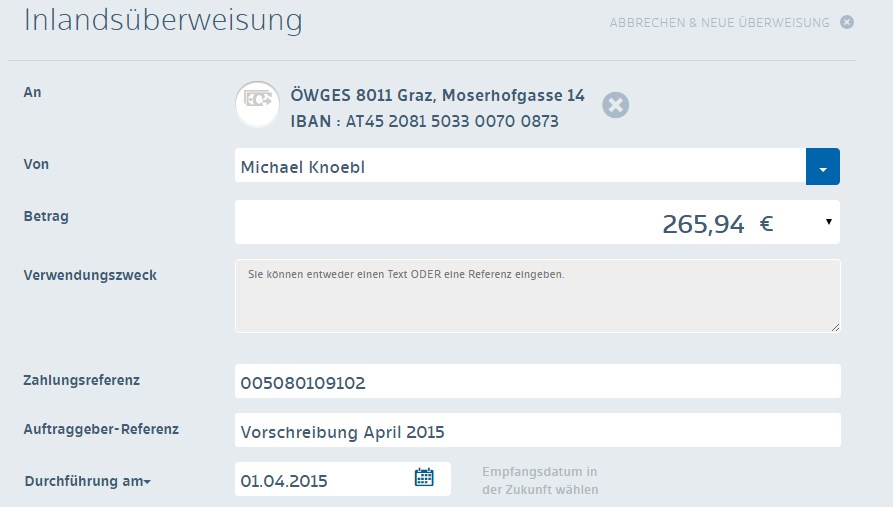Click the execution date 01.04.2015 field

(x=342, y=479)
